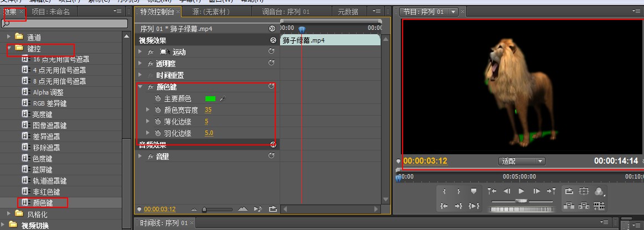The image size is (644, 230).
Task: Step forward one frame in the program monitor
Action: click(x=537, y=191)
